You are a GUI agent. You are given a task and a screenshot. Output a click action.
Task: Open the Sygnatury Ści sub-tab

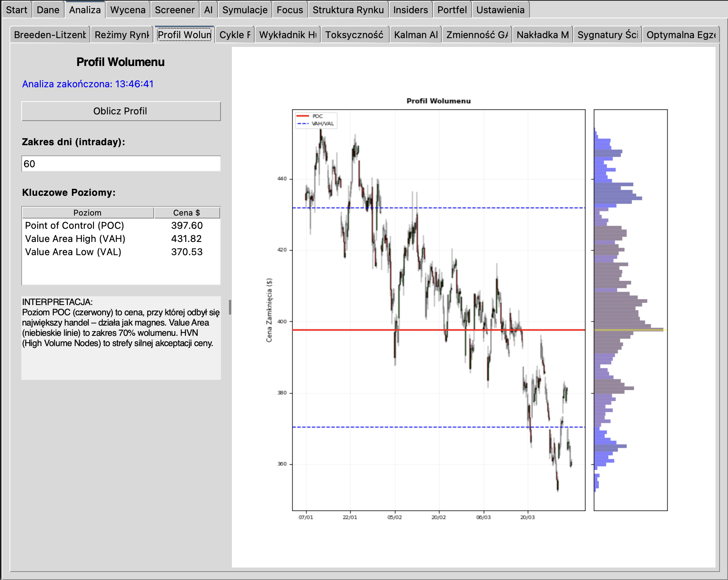point(608,35)
